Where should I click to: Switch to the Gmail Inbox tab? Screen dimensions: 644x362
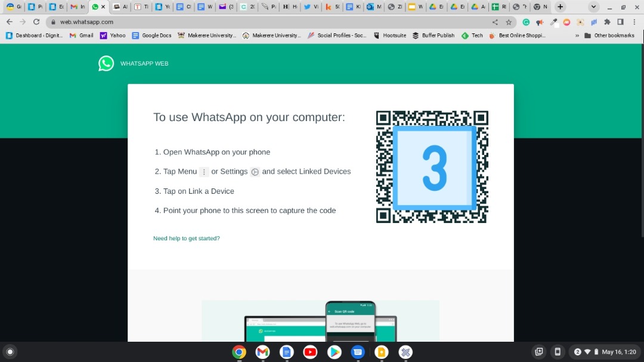[78, 7]
